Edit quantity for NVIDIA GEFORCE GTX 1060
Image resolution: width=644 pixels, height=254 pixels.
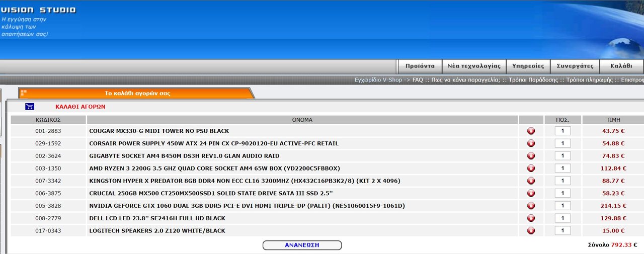tap(562, 206)
